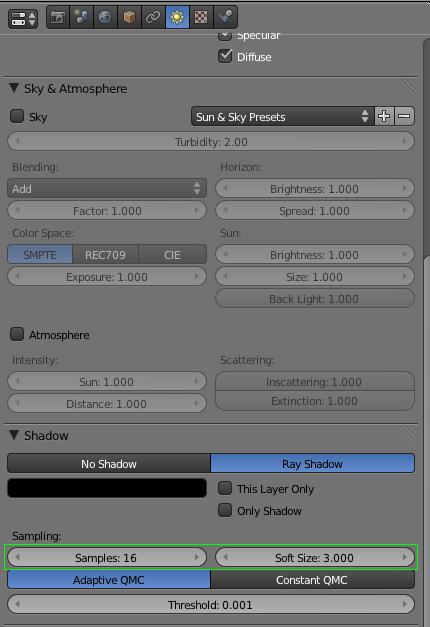Enable the Atmosphere checkbox

coord(17,334)
